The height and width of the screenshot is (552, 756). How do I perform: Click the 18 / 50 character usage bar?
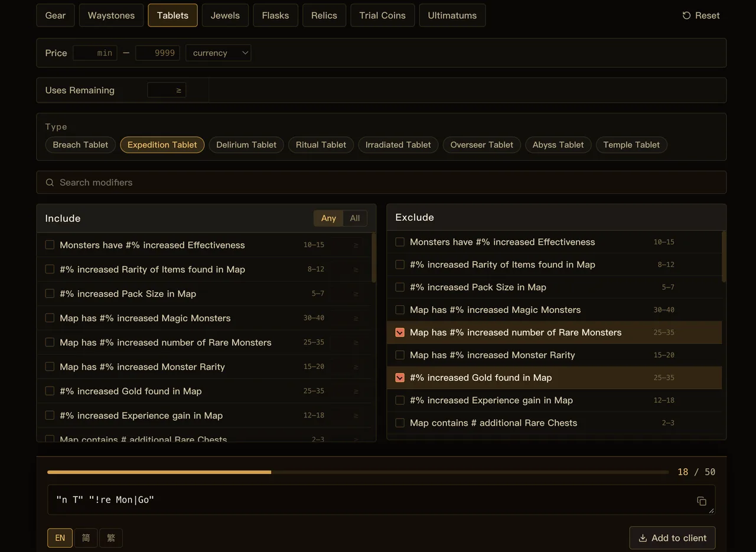[358, 472]
